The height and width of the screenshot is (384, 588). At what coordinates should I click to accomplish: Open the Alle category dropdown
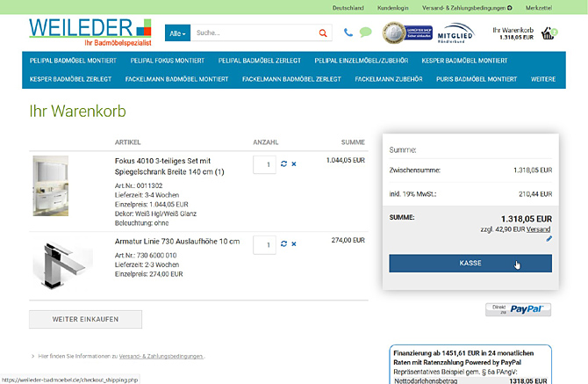pos(178,33)
